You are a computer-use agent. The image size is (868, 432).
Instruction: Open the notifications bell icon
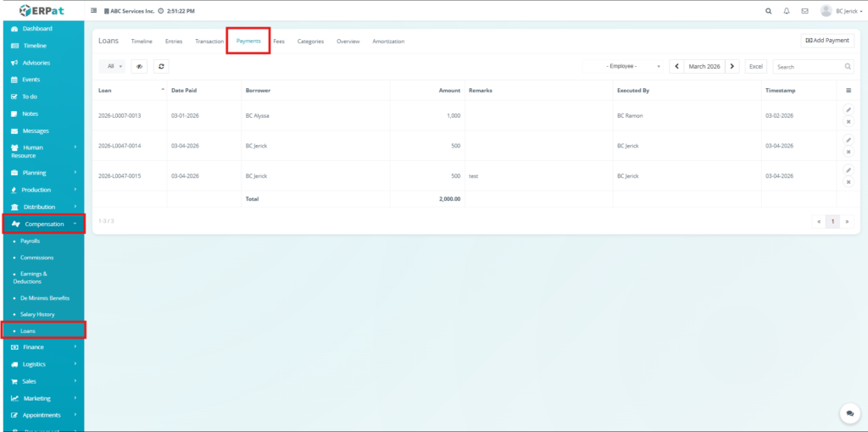coord(787,11)
